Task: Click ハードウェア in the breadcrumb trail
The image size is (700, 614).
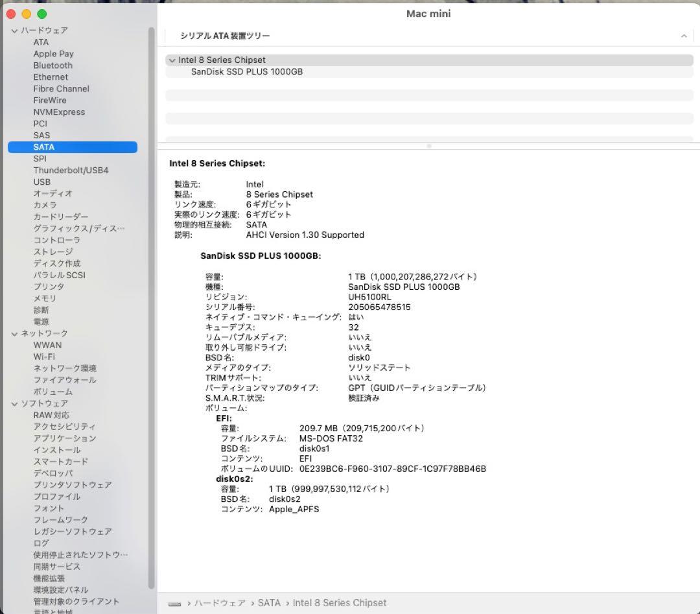Action: (x=220, y=603)
